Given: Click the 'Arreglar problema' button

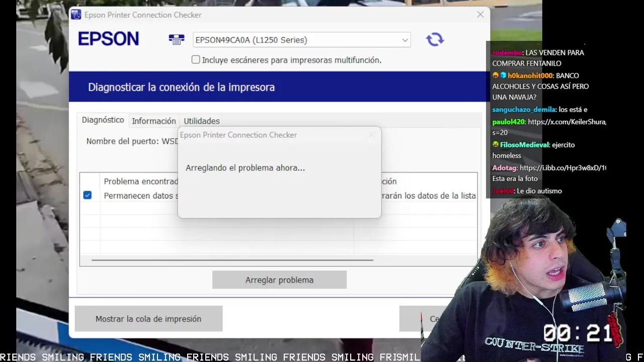Looking at the screenshot, I should [x=279, y=280].
